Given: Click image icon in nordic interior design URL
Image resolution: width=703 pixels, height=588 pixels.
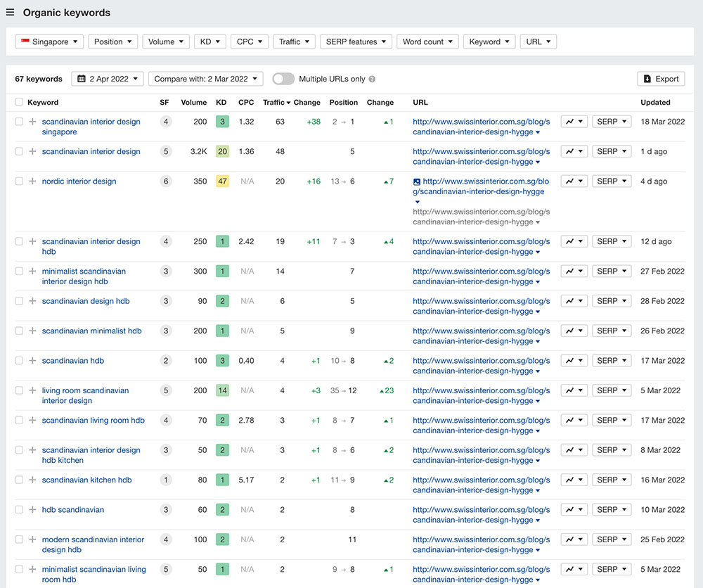Looking at the screenshot, I should (x=417, y=181).
